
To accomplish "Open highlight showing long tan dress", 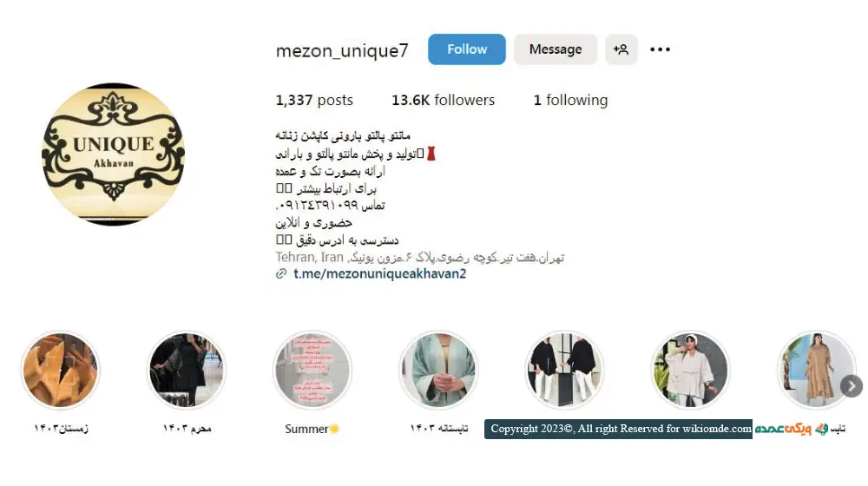I will pyautogui.click(x=816, y=371).
